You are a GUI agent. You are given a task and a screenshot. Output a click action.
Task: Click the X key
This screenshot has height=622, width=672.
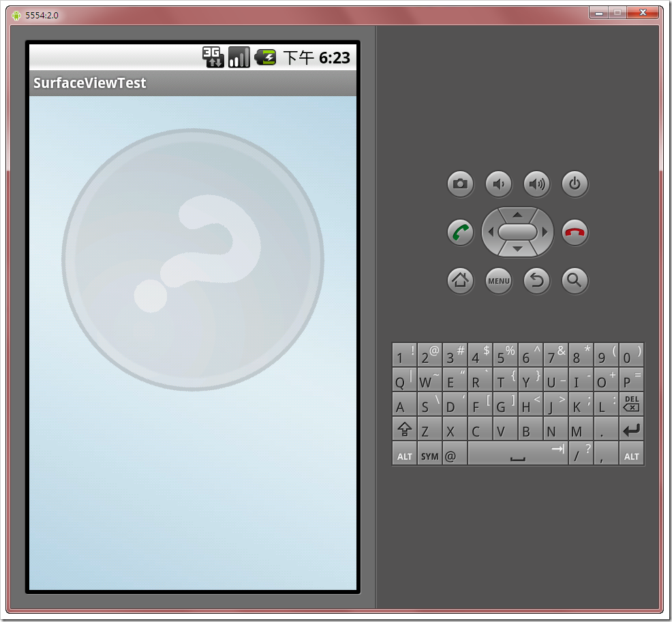click(x=455, y=429)
